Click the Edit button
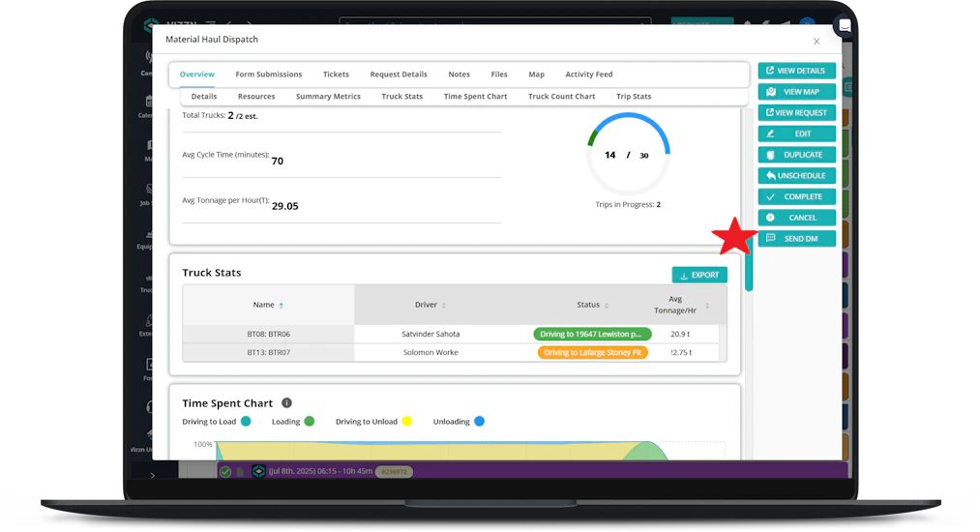Viewport: 980px width, 532px height. [797, 133]
